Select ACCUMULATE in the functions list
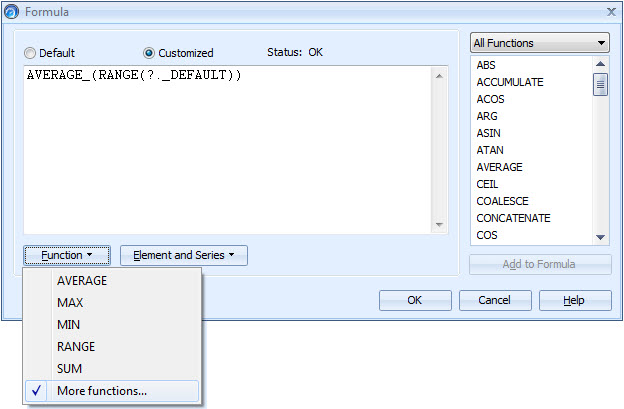 point(510,82)
